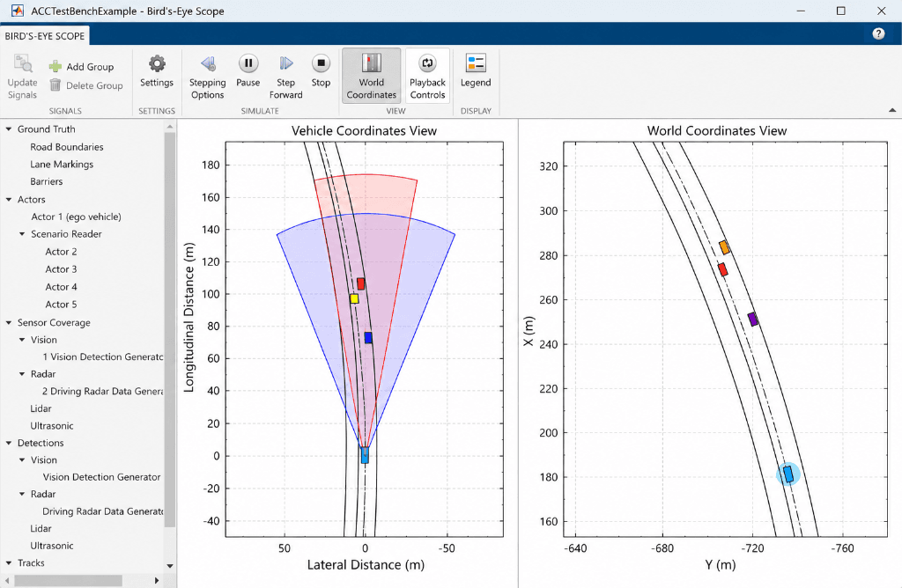This screenshot has width=902, height=588.
Task: Collapse the Tracks group
Action: pos(9,563)
